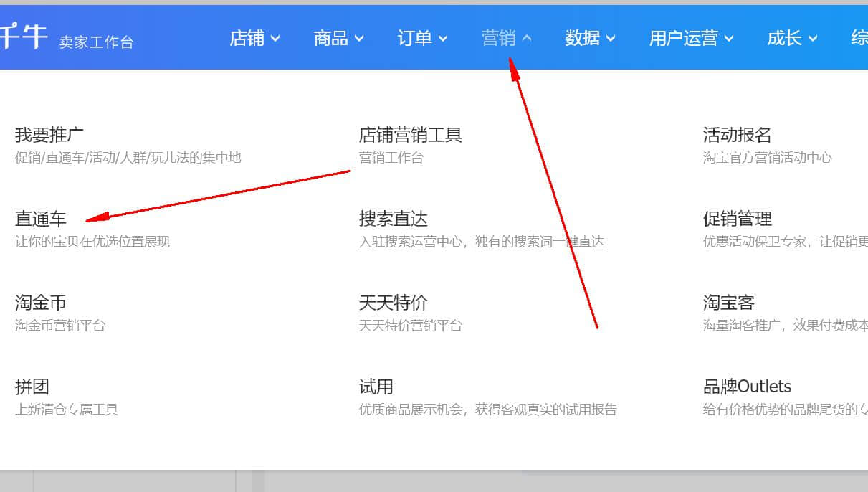The height and width of the screenshot is (492, 868).
Task: Open 店铺营销工具 workbench
Action: point(410,135)
